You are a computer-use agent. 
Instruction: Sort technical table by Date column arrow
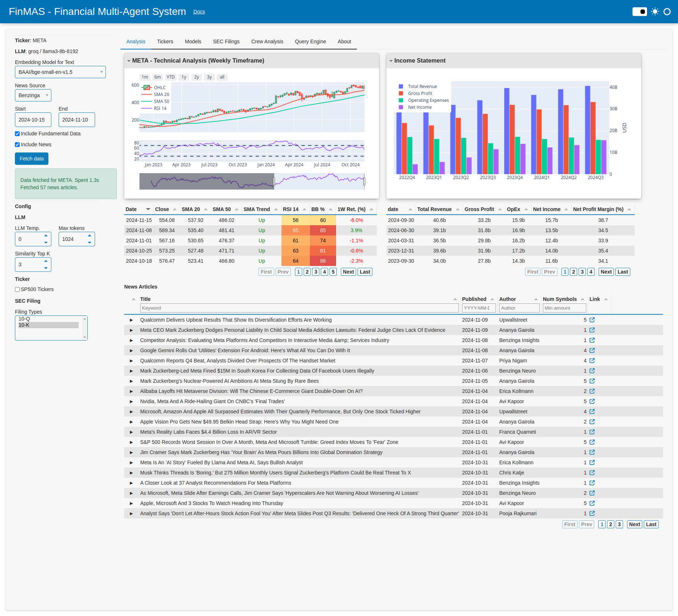(148, 209)
